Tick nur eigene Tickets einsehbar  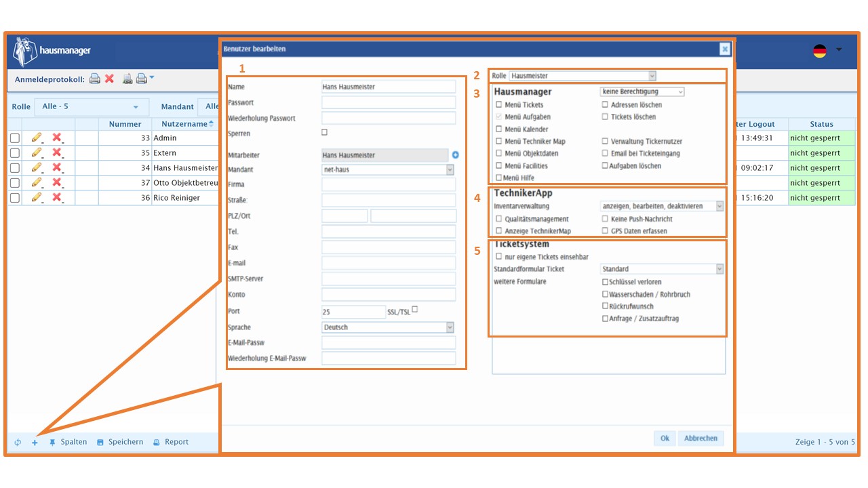[499, 257]
